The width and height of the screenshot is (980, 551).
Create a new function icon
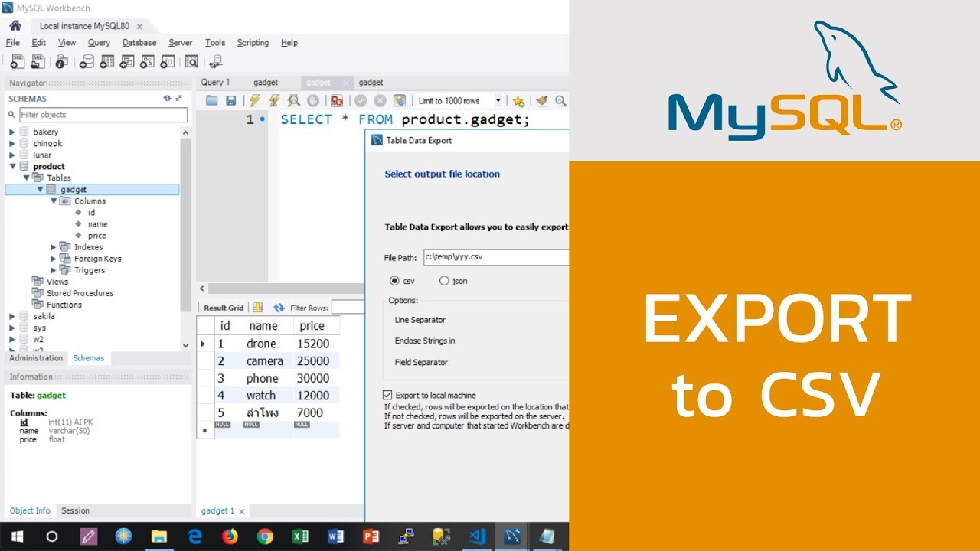point(167,61)
